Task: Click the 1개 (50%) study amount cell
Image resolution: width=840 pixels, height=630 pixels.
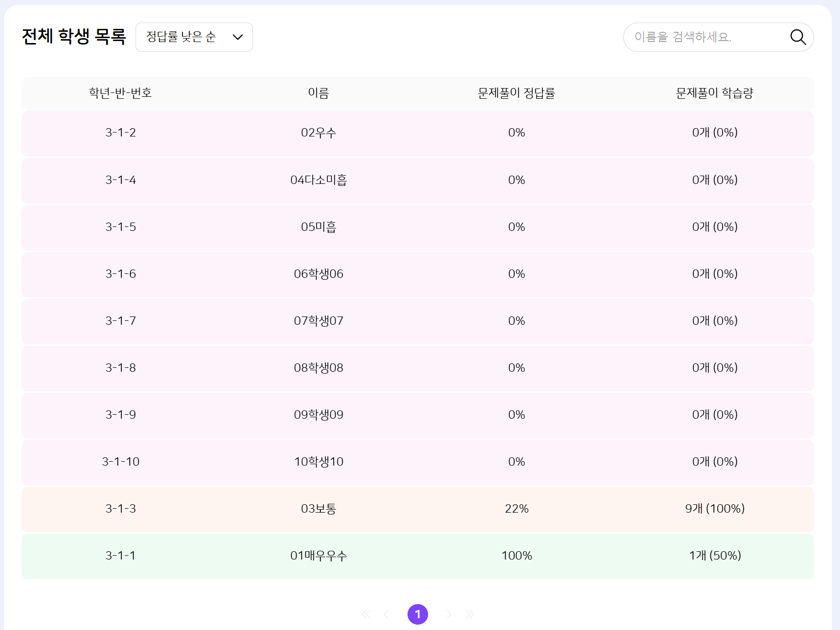Action: click(715, 556)
